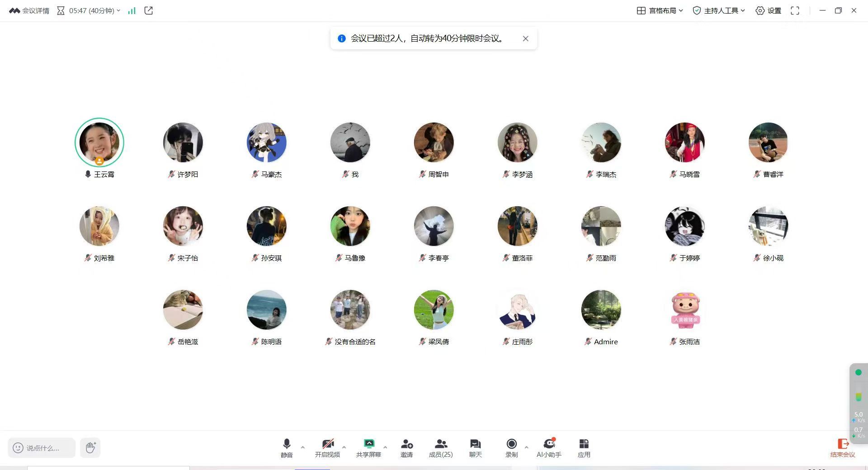Click the end meeting button
This screenshot has height=470, width=868.
pos(843,448)
